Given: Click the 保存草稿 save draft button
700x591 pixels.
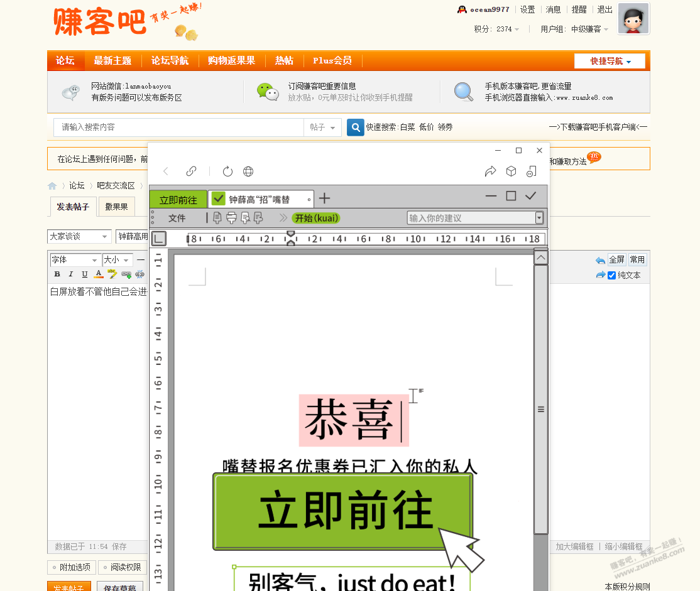Looking at the screenshot, I should 119,587.
